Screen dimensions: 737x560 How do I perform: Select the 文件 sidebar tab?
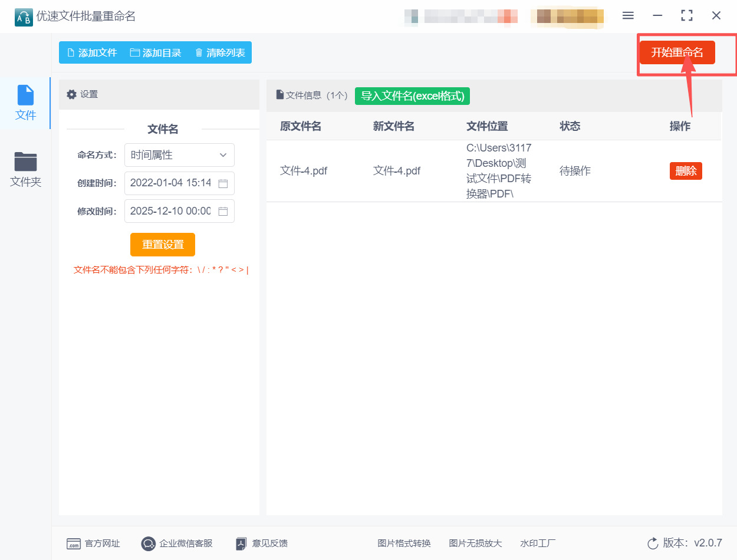pyautogui.click(x=25, y=103)
